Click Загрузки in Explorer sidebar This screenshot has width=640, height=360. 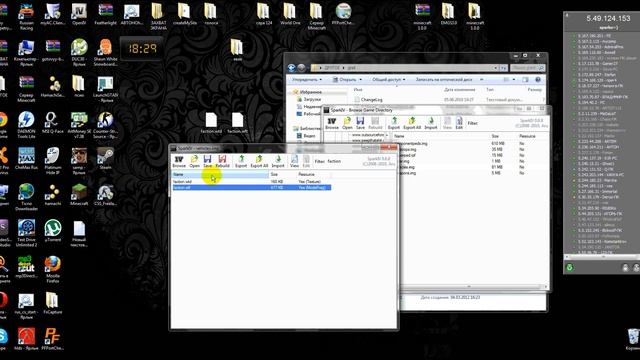[309, 99]
